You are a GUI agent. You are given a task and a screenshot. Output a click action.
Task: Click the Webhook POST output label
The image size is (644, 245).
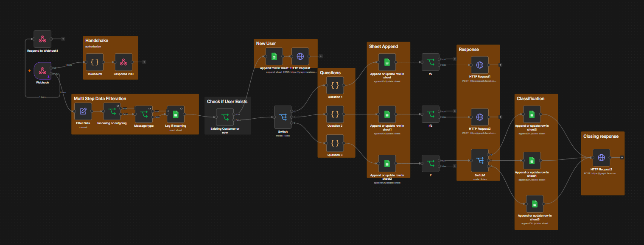point(56,74)
